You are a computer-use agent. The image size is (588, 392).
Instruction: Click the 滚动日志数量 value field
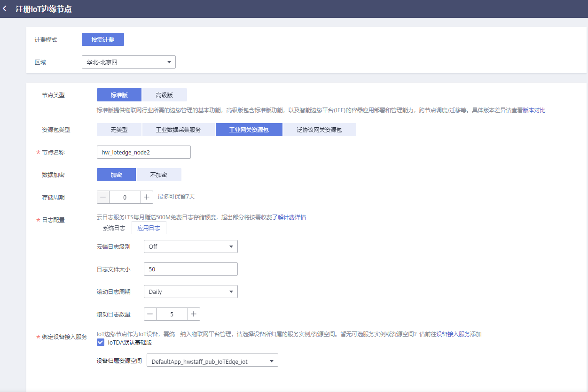pos(172,314)
